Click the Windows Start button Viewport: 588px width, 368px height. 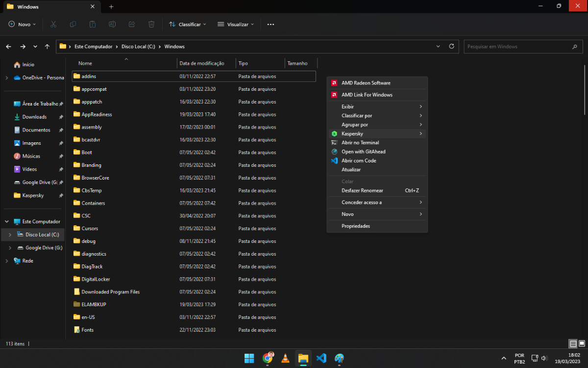(249, 358)
